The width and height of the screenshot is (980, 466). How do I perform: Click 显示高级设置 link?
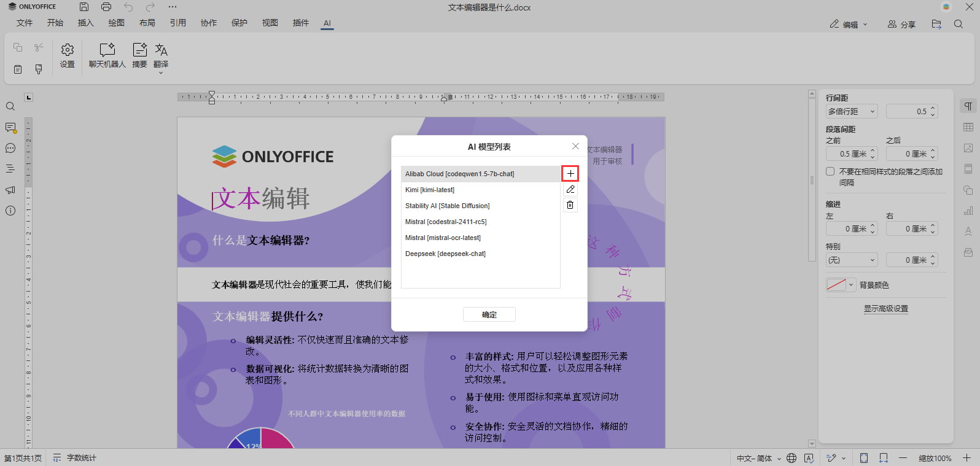tap(885, 309)
